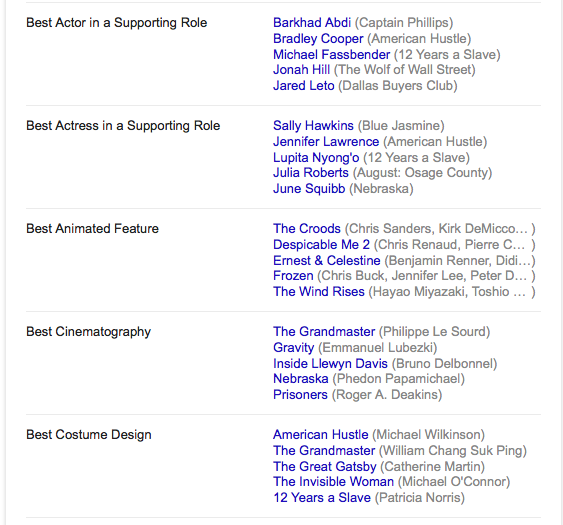
Task: Open the Frozen film link
Action: [293, 276]
